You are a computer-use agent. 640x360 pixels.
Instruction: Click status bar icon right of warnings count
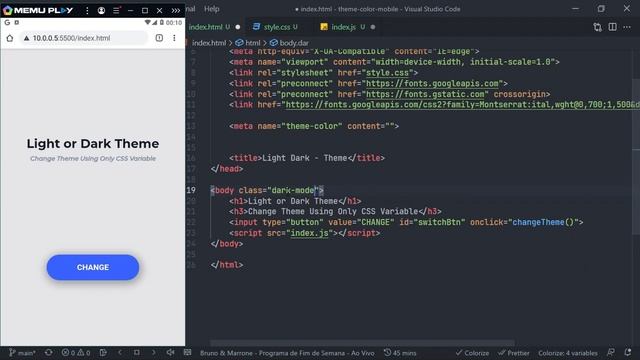coord(103,353)
